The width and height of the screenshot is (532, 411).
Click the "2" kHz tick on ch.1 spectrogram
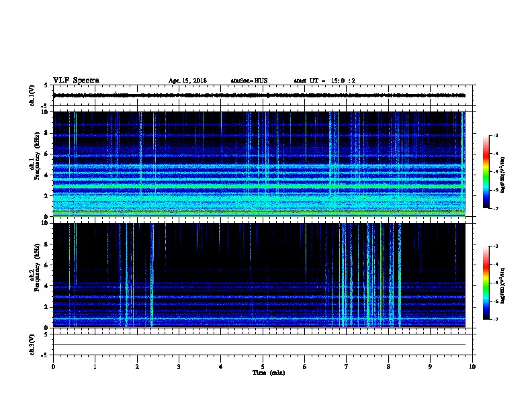click(46, 195)
